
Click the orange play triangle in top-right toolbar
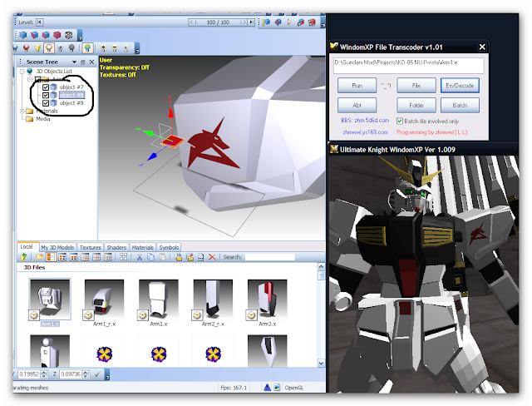[289, 22]
